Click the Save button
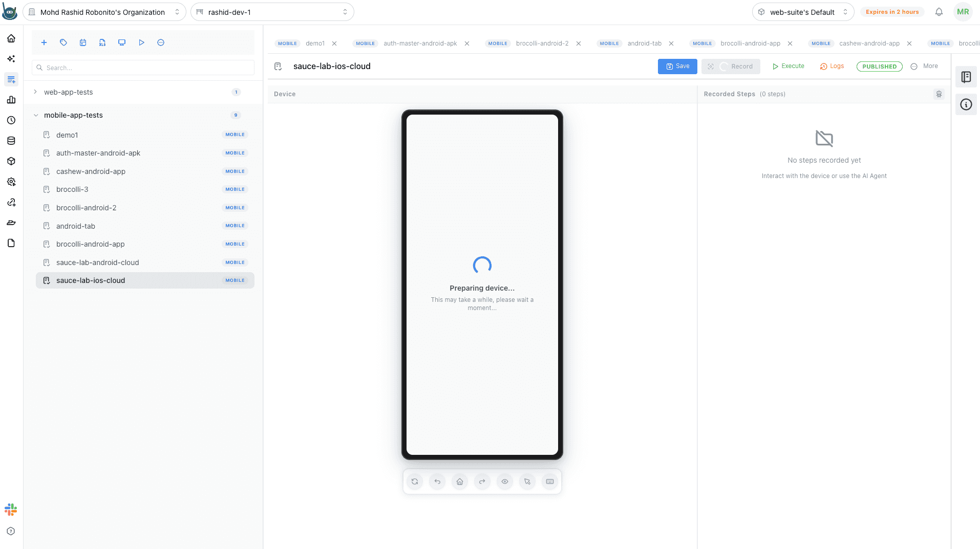The width and height of the screenshot is (980, 549). [677, 67]
